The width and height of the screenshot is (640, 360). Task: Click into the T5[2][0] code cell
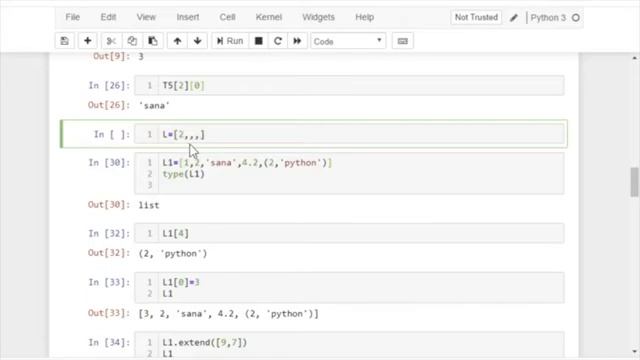pos(349,85)
